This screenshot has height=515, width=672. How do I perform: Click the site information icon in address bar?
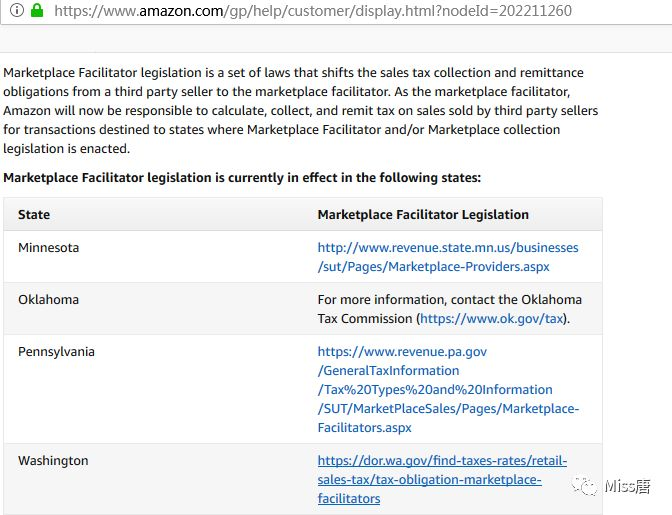16,10
